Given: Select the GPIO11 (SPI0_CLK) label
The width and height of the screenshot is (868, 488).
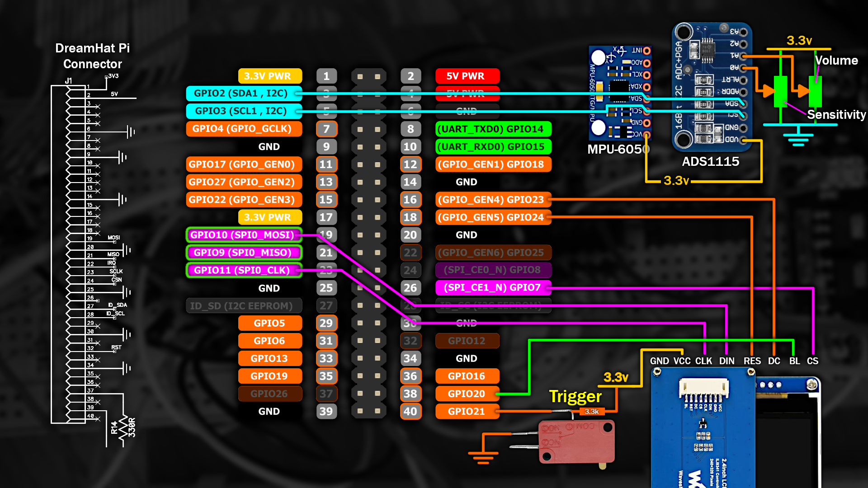Looking at the screenshot, I should [x=244, y=270].
